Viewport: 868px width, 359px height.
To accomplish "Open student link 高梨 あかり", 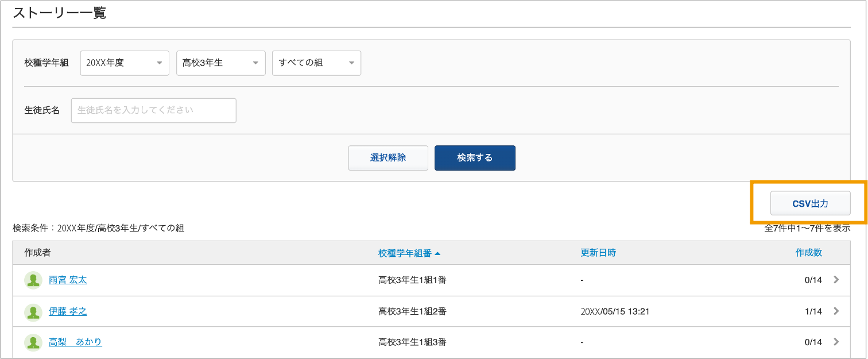I will point(75,342).
